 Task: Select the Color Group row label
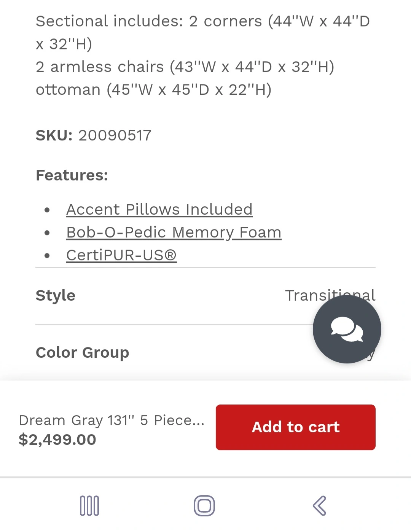[x=82, y=352]
